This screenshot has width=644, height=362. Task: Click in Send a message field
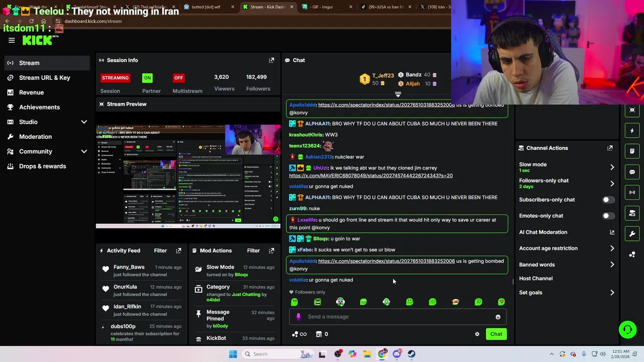pos(397,317)
